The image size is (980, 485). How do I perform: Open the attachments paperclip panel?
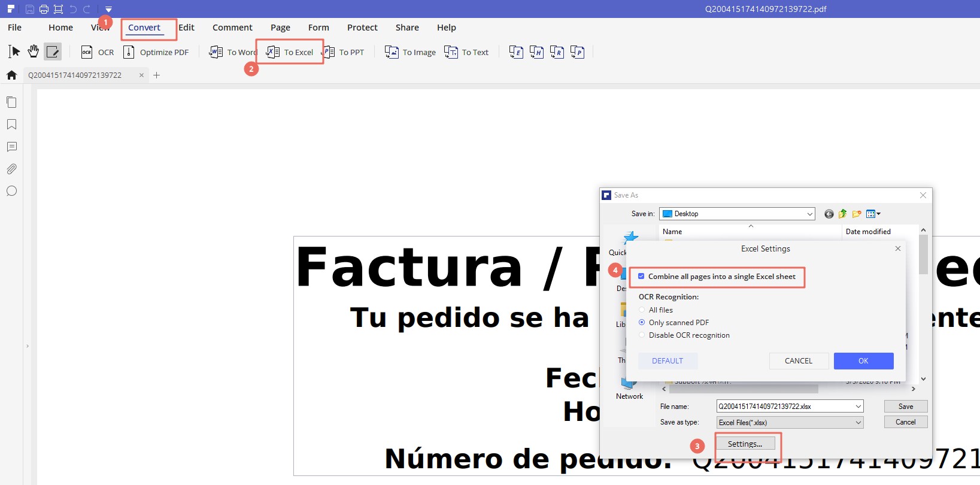11,169
